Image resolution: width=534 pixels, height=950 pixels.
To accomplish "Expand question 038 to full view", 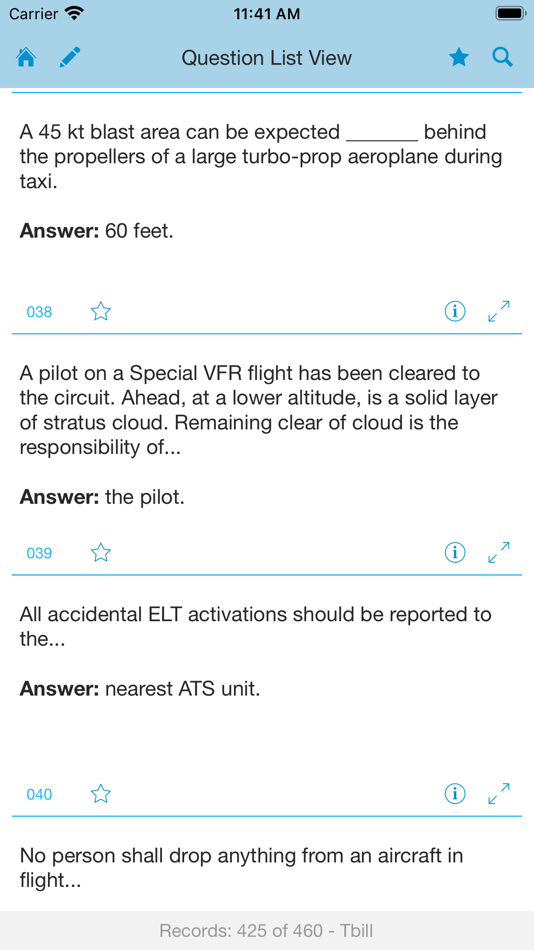I will pos(499,311).
